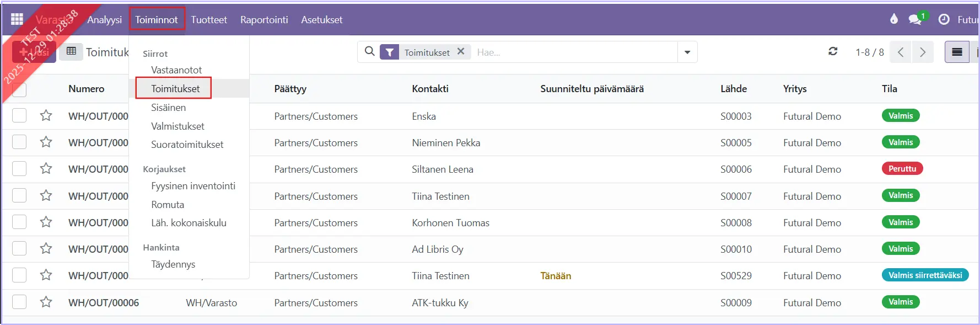980x325 pixels.
Task: Go to the next page arrow
Action: (923, 52)
